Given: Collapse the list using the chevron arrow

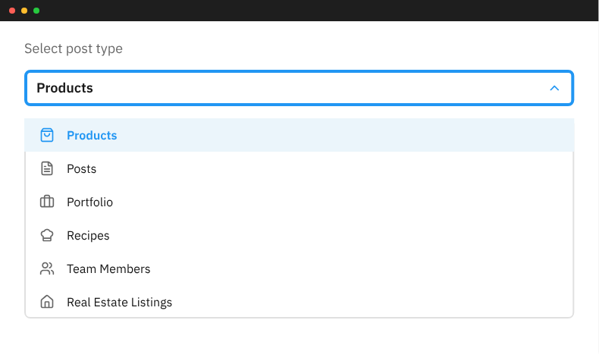Looking at the screenshot, I should 554,88.
